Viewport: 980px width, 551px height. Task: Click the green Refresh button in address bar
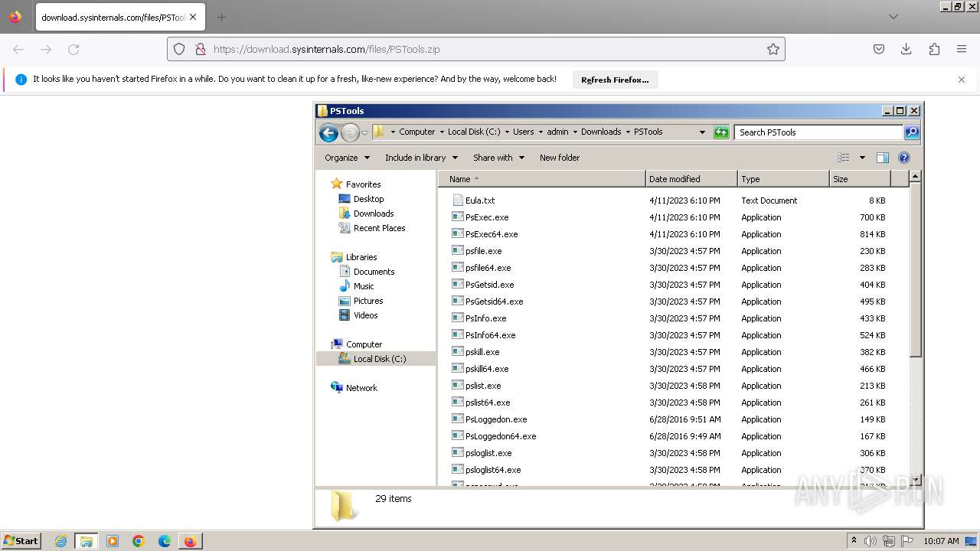coord(720,132)
